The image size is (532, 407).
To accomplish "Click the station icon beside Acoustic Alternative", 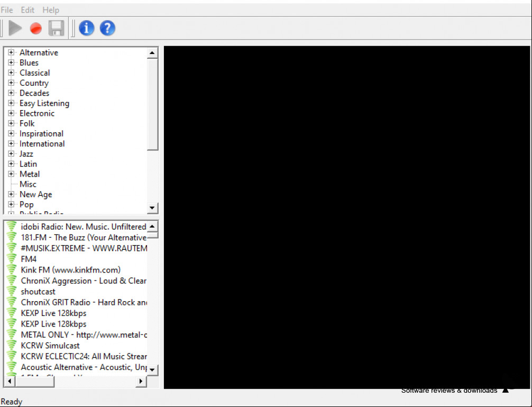I will 12,367.
